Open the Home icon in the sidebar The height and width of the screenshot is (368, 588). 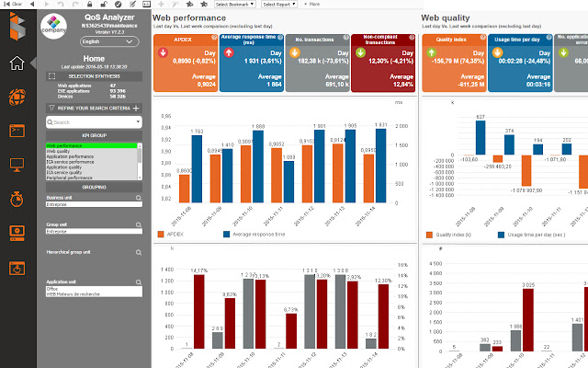(x=17, y=63)
